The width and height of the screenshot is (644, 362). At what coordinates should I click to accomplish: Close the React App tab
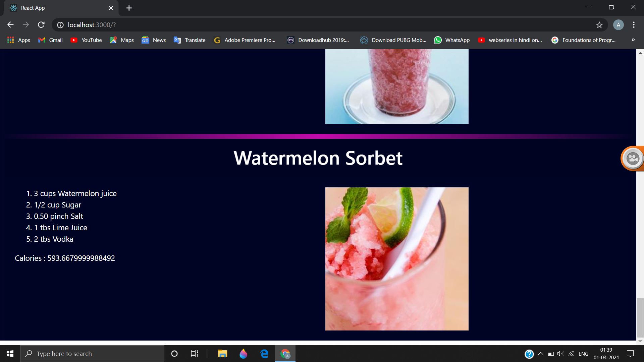[x=111, y=8]
